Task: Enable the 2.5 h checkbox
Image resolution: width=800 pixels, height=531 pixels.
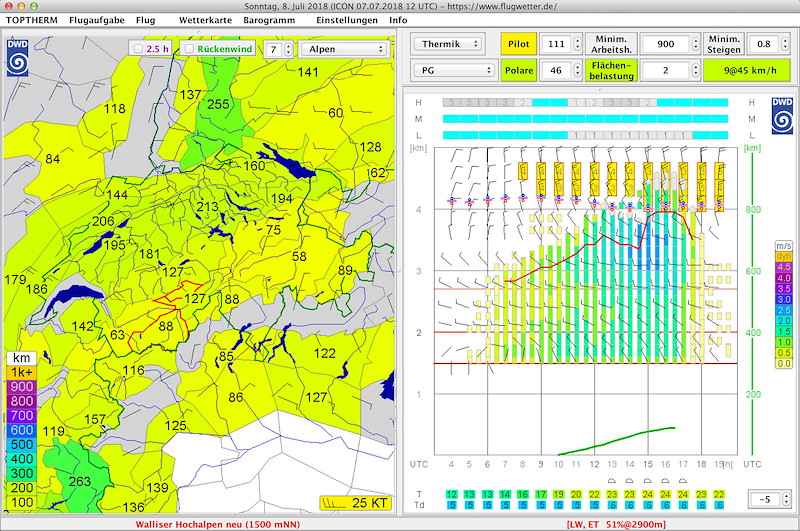Action: (138, 49)
